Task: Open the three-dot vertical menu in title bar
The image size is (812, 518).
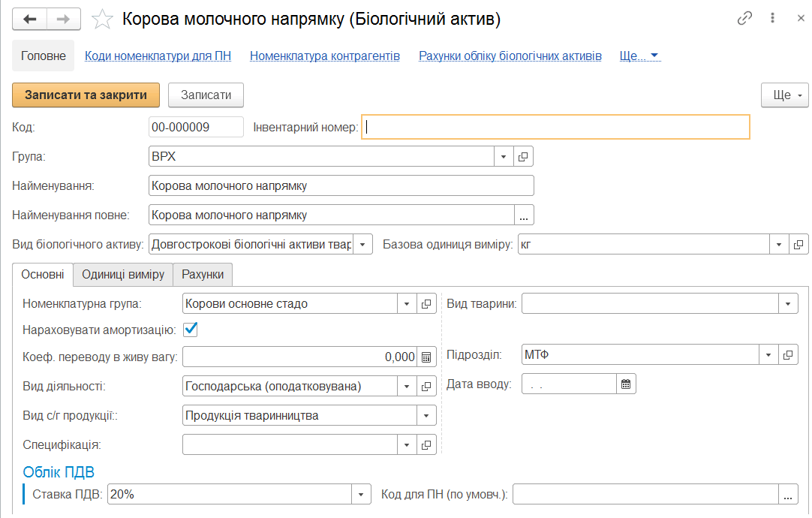Action: [x=773, y=18]
